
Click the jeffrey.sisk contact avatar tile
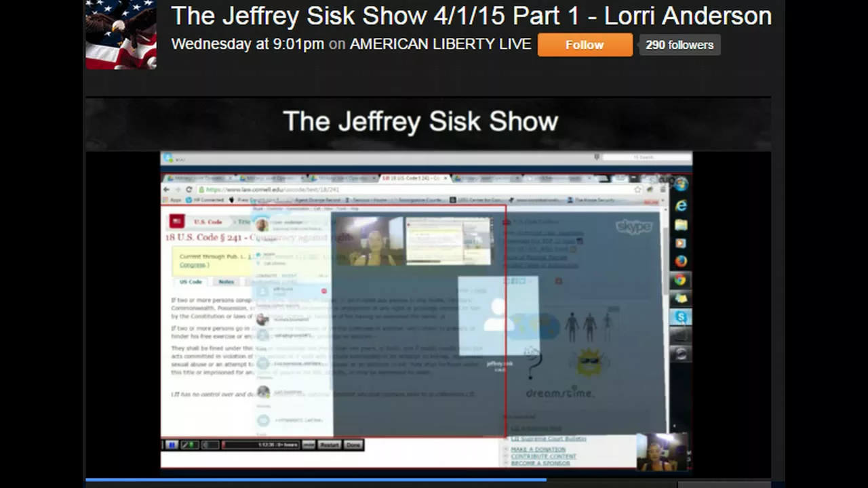tap(498, 315)
